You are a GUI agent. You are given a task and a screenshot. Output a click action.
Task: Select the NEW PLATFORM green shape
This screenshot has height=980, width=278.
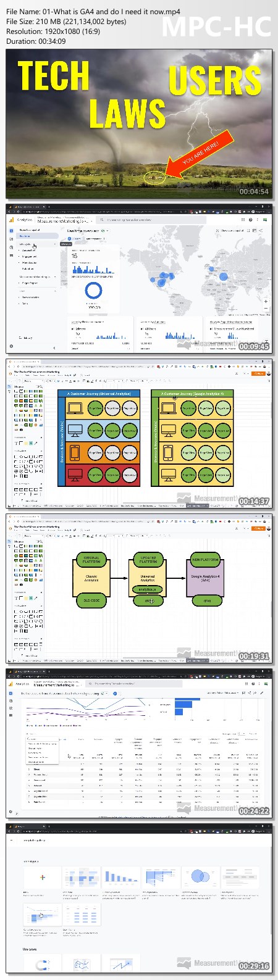[x=204, y=559]
